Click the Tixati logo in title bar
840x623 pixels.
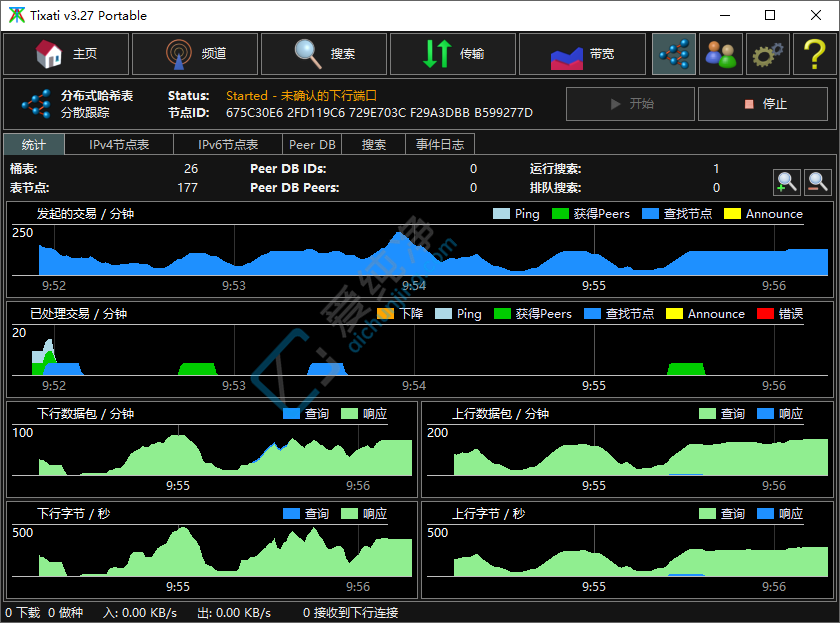tap(17, 15)
